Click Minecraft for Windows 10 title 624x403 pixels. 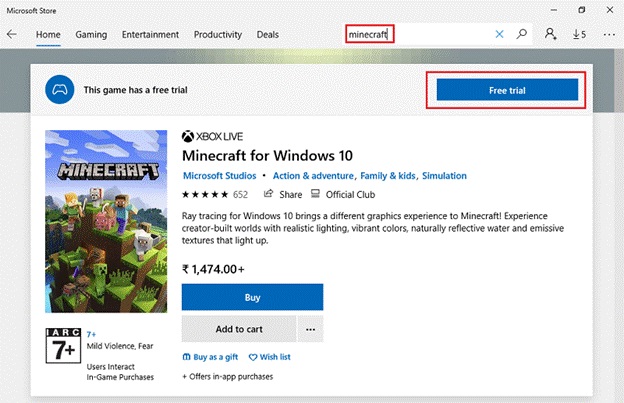(267, 156)
